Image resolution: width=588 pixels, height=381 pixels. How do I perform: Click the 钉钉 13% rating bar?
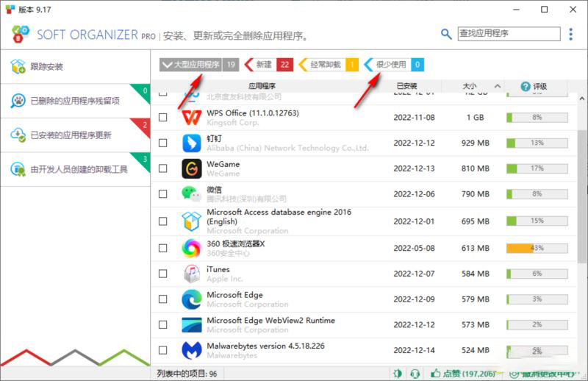pos(537,143)
